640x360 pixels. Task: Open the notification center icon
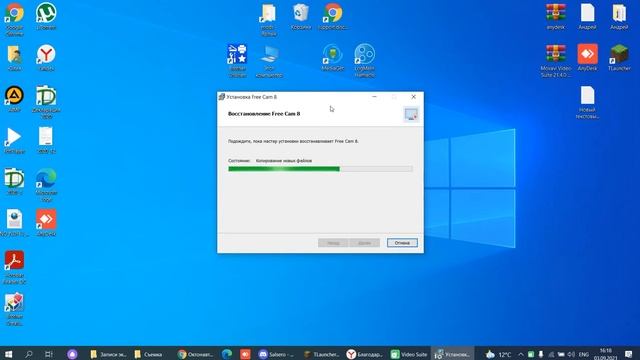point(629,354)
